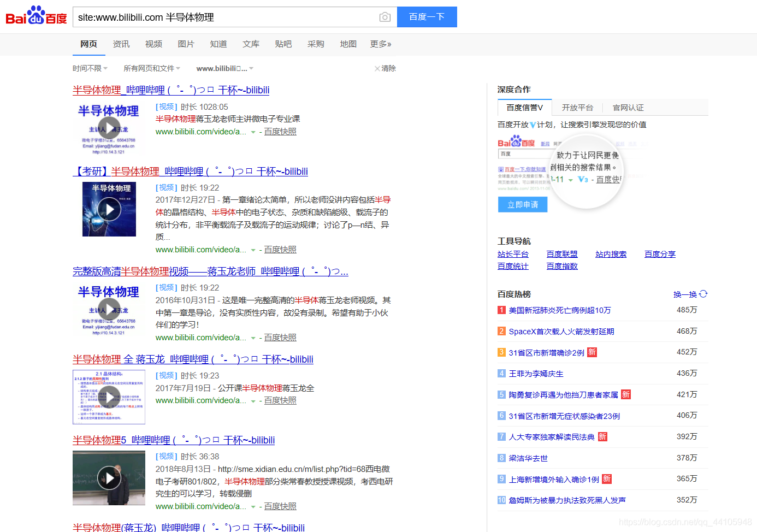This screenshot has height=532, width=757.
Task: Select the 开放平台 tab
Action: tap(577, 108)
